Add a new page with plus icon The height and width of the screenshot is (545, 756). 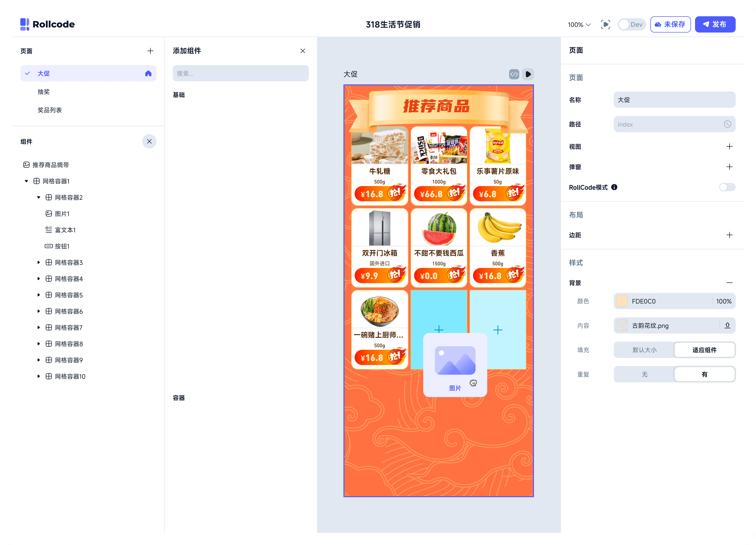pos(150,51)
